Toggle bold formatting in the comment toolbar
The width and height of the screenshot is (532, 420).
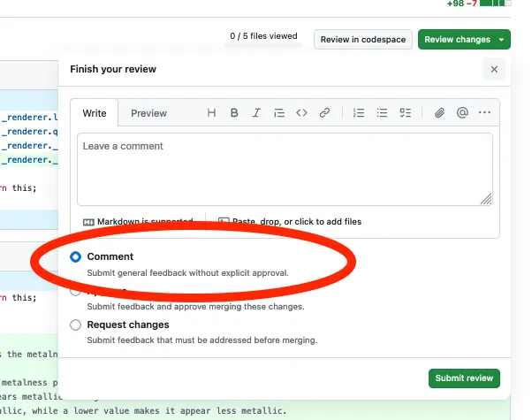(234, 113)
